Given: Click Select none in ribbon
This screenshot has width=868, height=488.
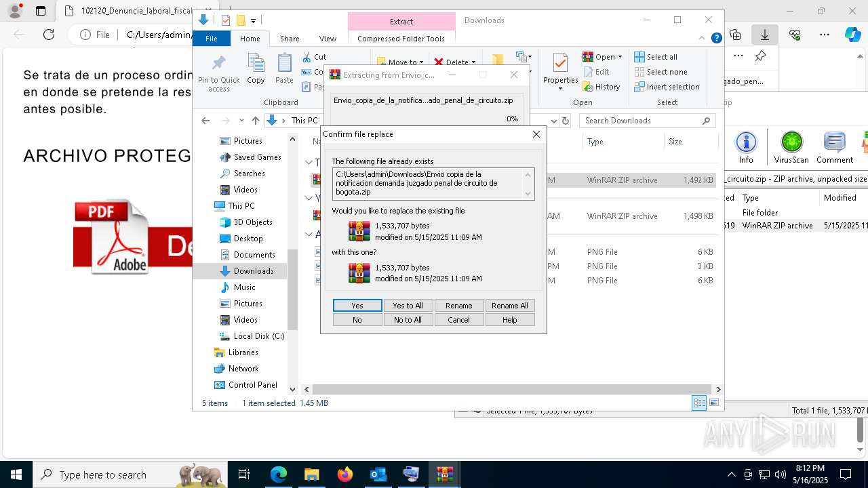Looking at the screenshot, I should (x=660, y=72).
